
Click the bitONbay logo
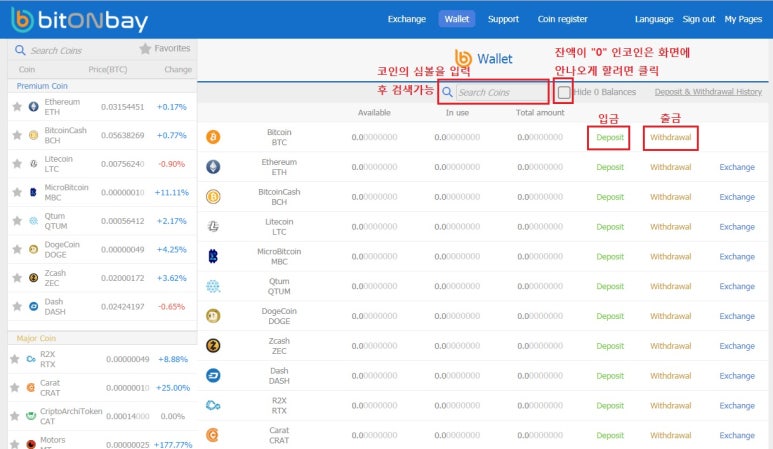click(x=79, y=20)
